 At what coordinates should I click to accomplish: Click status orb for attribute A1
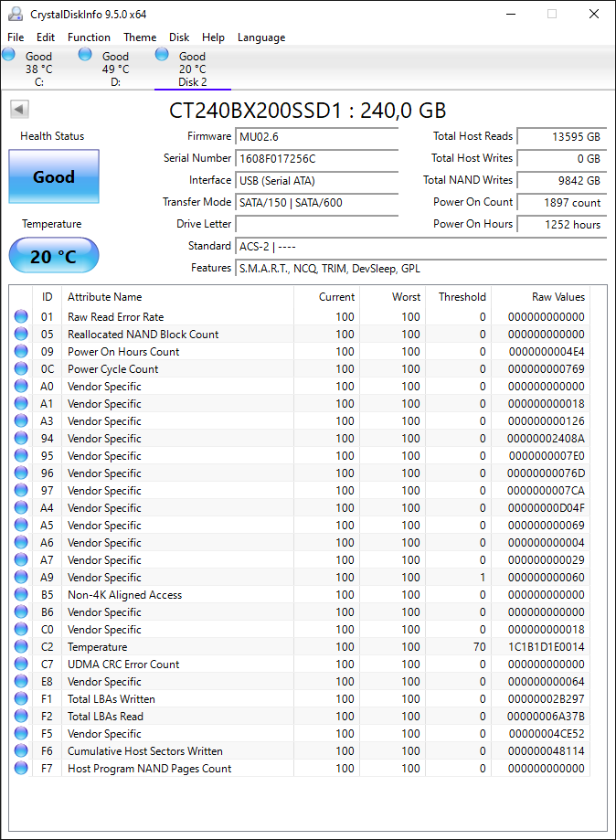21,403
